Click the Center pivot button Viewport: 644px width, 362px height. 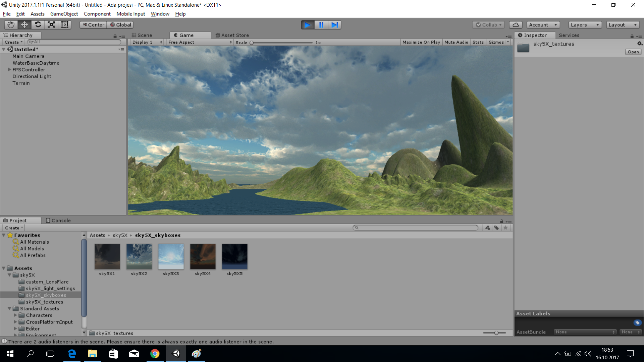(x=93, y=25)
